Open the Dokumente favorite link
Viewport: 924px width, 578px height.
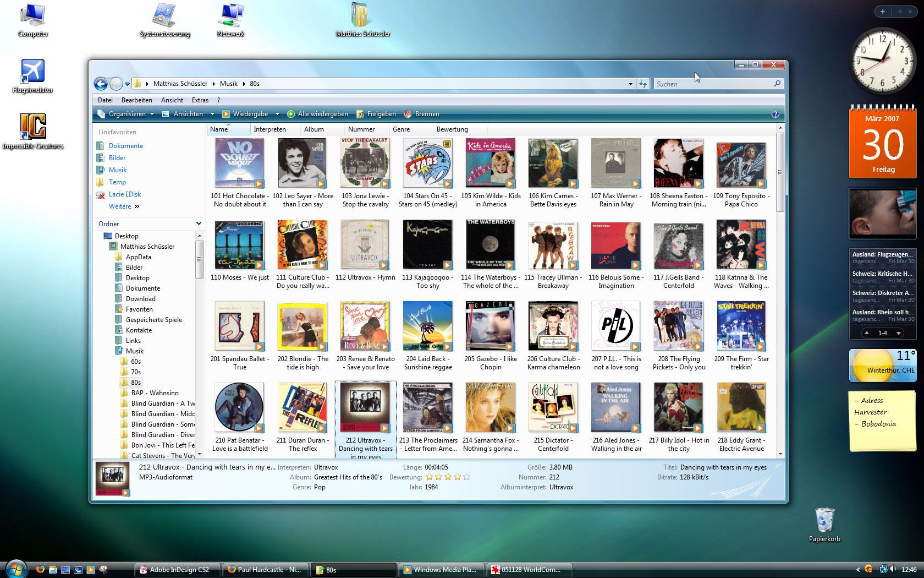tap(125, 146)
